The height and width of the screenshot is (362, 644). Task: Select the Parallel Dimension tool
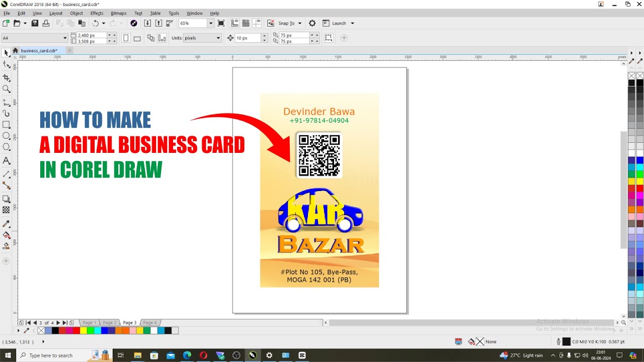[x=6, y=174]
